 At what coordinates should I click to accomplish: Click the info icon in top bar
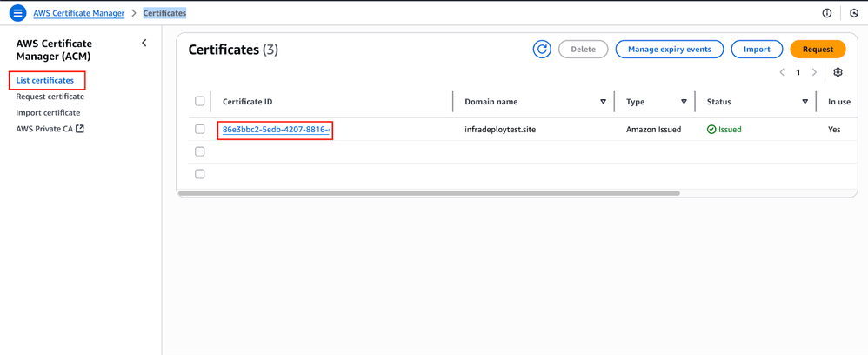826,13
